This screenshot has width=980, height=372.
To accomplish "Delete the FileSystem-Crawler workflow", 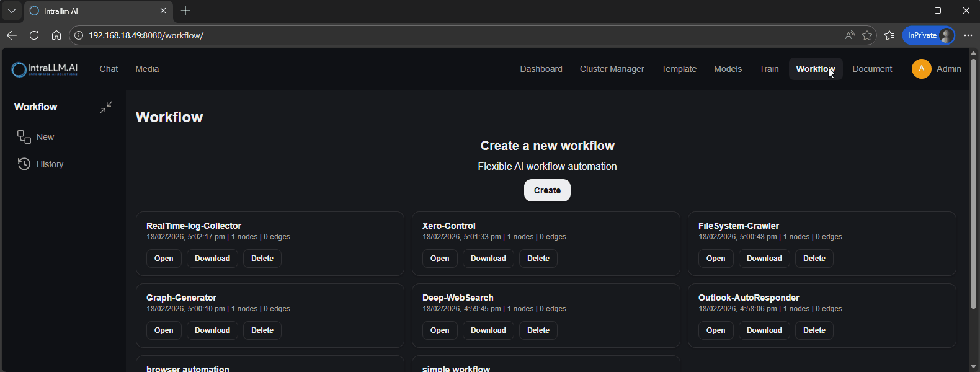I will (x=814, y=259).
